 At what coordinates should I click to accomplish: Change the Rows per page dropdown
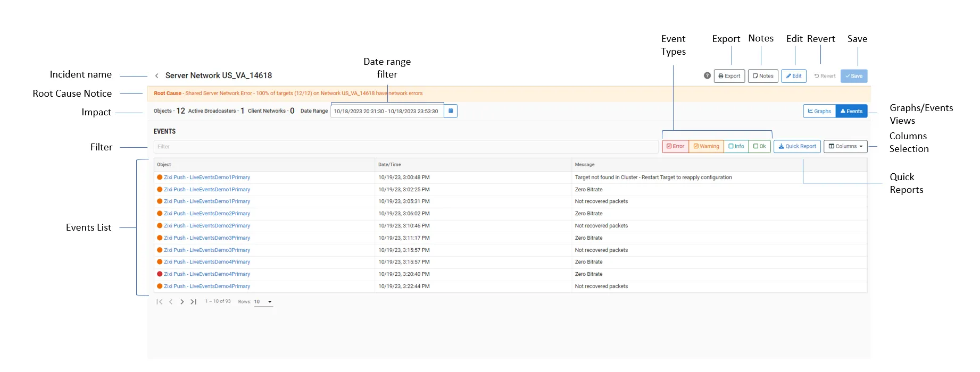(x=263, y=302)
